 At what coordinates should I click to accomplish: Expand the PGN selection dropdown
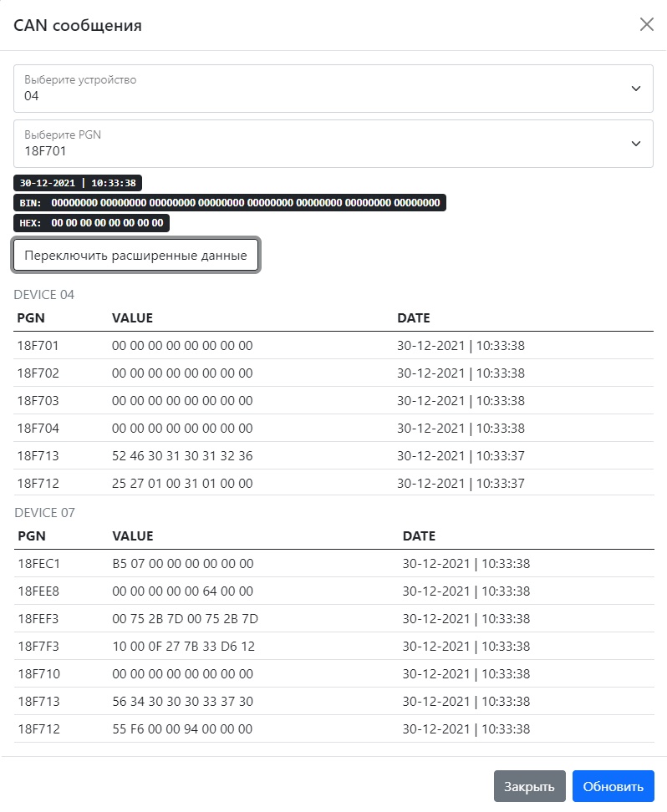tap(333, 144)
